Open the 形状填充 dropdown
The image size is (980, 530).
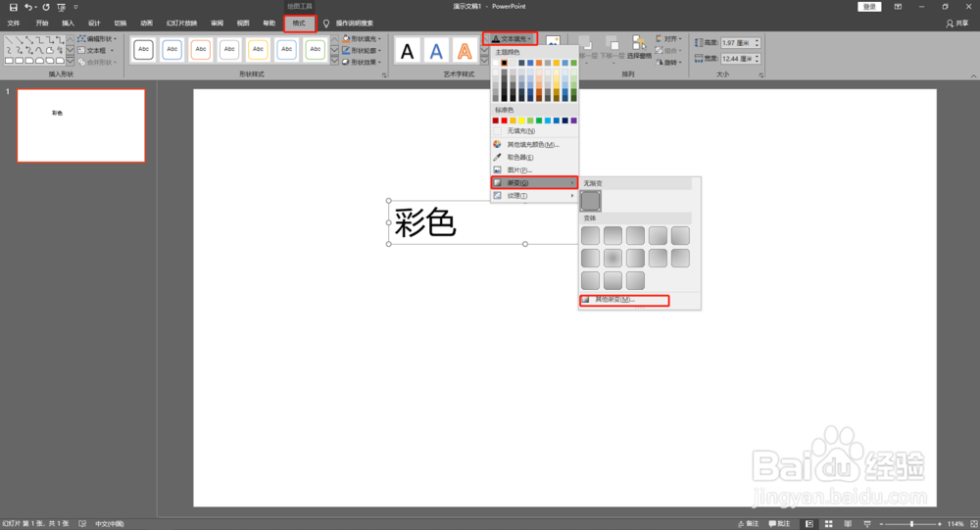(x=362, y=39)
